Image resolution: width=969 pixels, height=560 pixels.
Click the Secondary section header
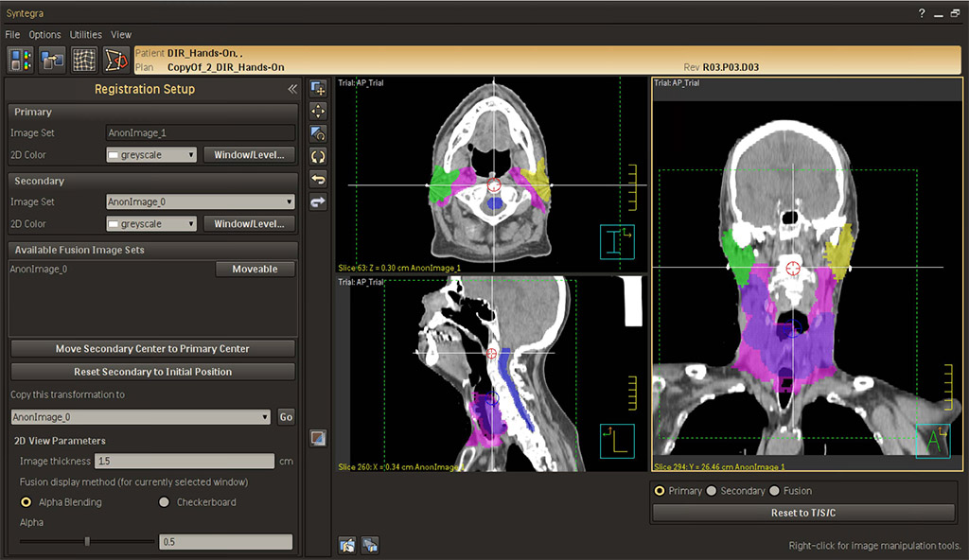[x=152, y=181]
